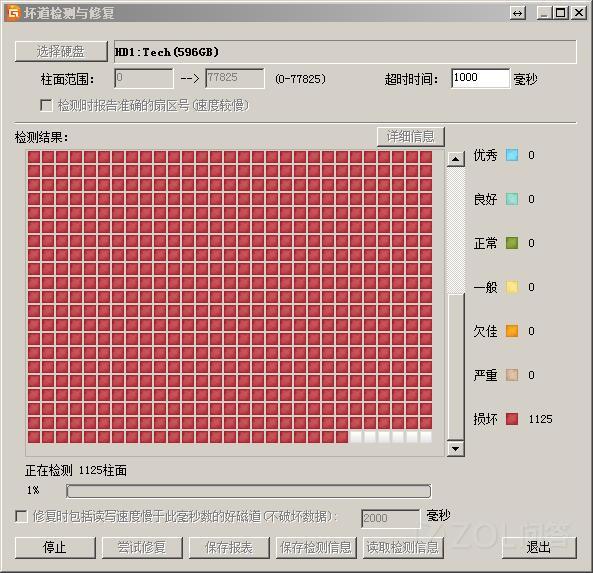Click the 超时时间 input field showing 1000
Viewport: 593px width, 573px height.
[480, 78]
